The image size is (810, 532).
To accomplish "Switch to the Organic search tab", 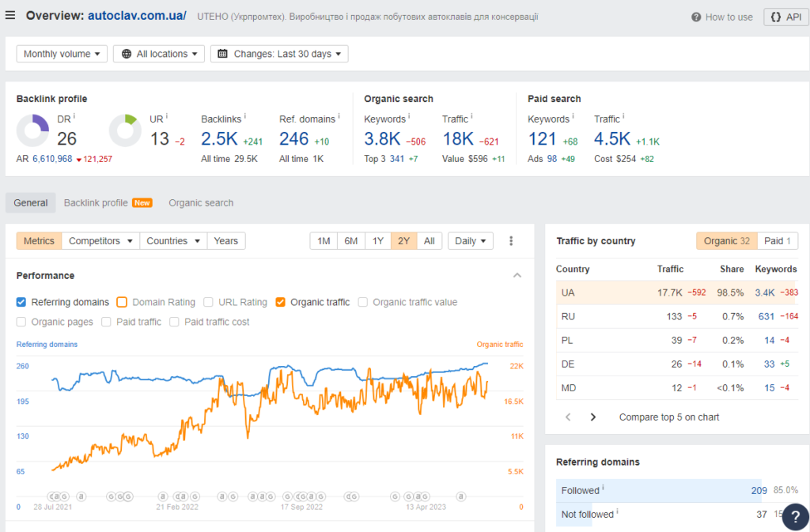I will (x=201, y=203).
